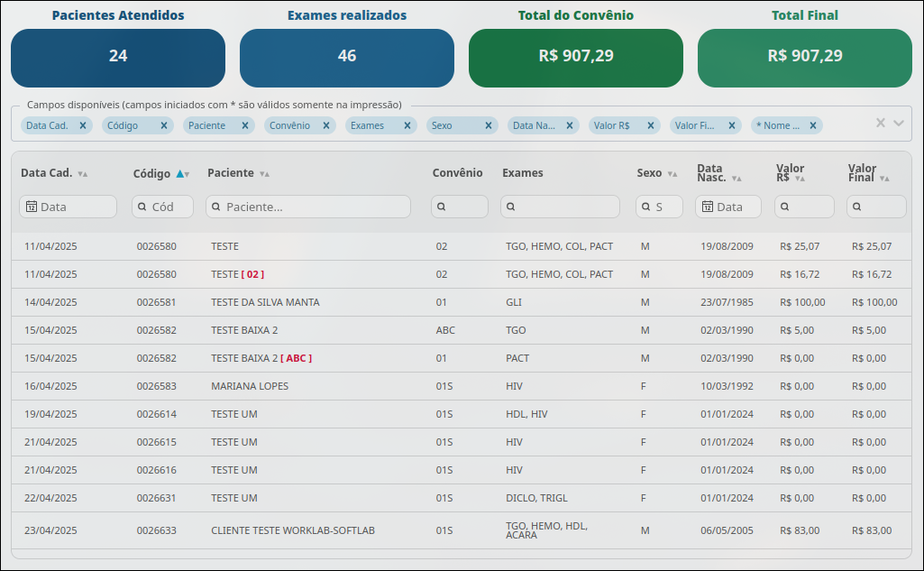
Task: Select the CLIENTE TESTE WORKLAB-SOFTLAB row
Action: 462,530
